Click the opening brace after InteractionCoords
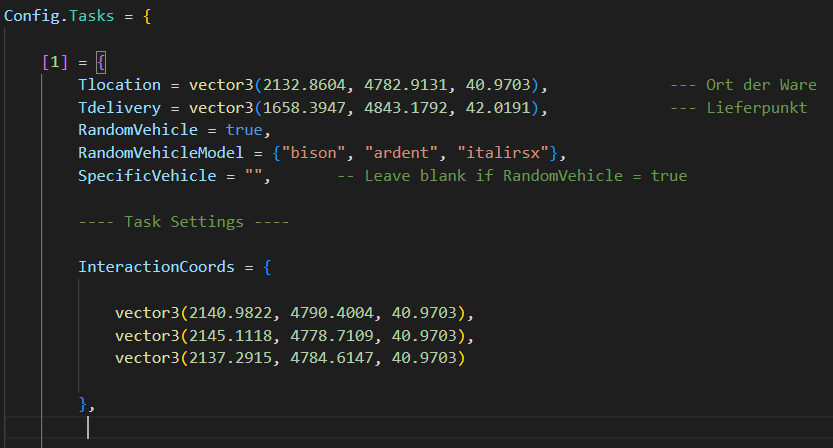Screen dimensions: 833x448 (267, 267)
